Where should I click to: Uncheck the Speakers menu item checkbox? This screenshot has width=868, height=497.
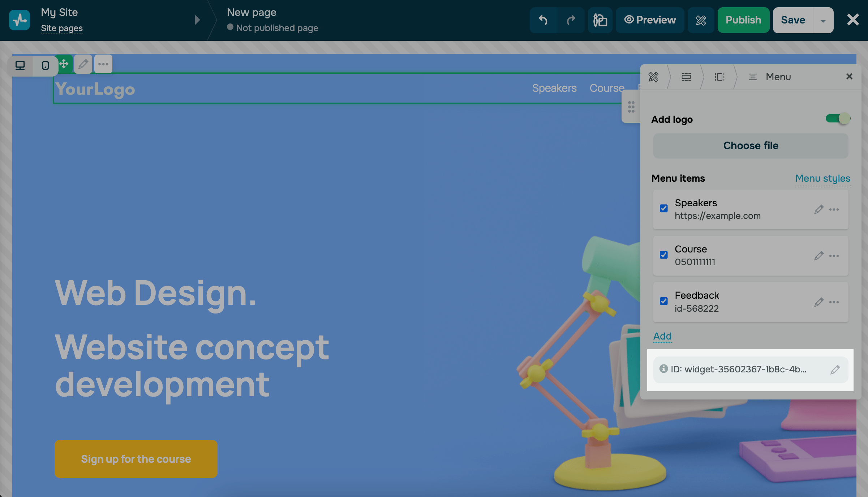pyautogui.click(x=663, y=208)
